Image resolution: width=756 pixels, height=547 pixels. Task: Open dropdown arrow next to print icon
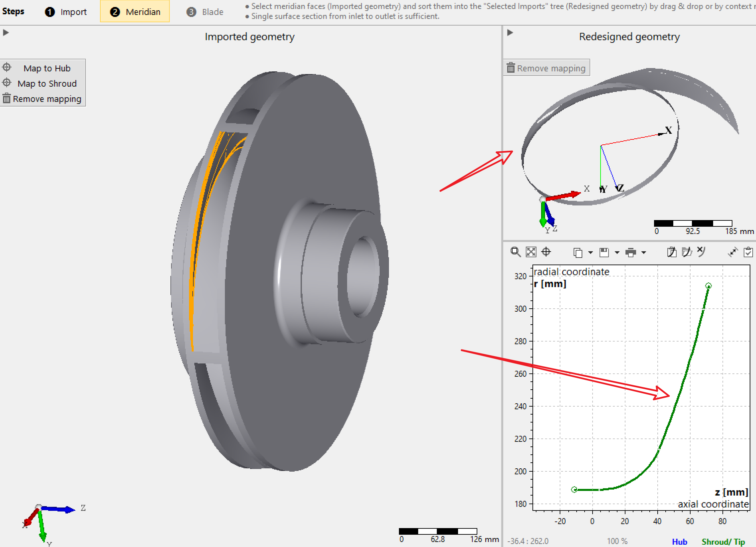pyautogui.click(x=644, y=253)
